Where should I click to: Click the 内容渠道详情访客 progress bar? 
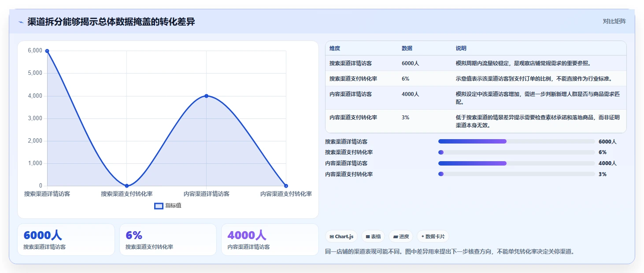pos(516,163)
